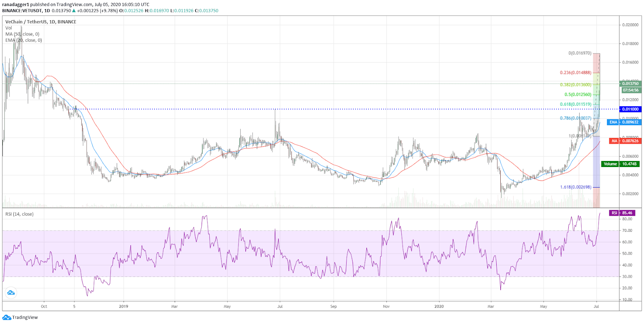This screenshot has height=324, width=644.
Task: Click the 2019 label on the time axis
Action: point(124,306)
